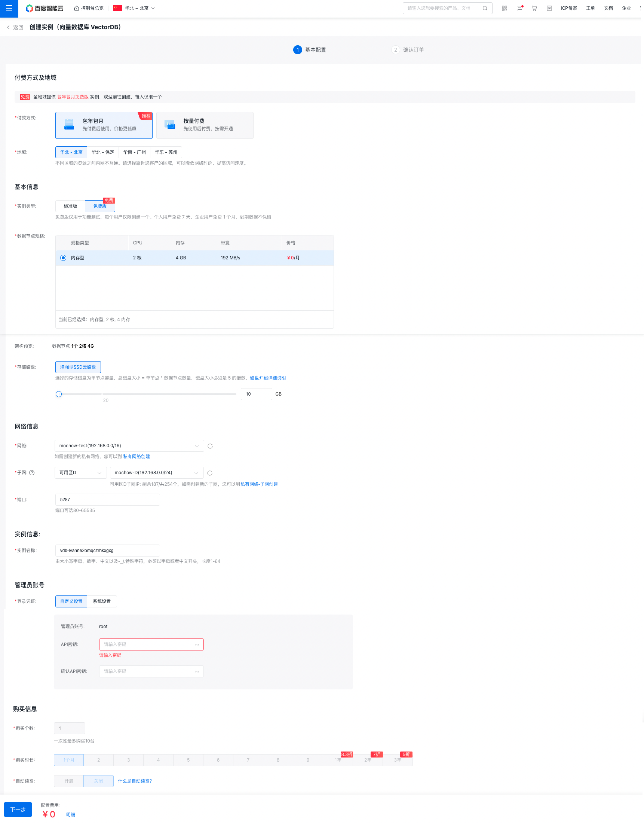Open the 网络 mochow-test dropdown
The image size is (644, 823).
pos(129,446)
